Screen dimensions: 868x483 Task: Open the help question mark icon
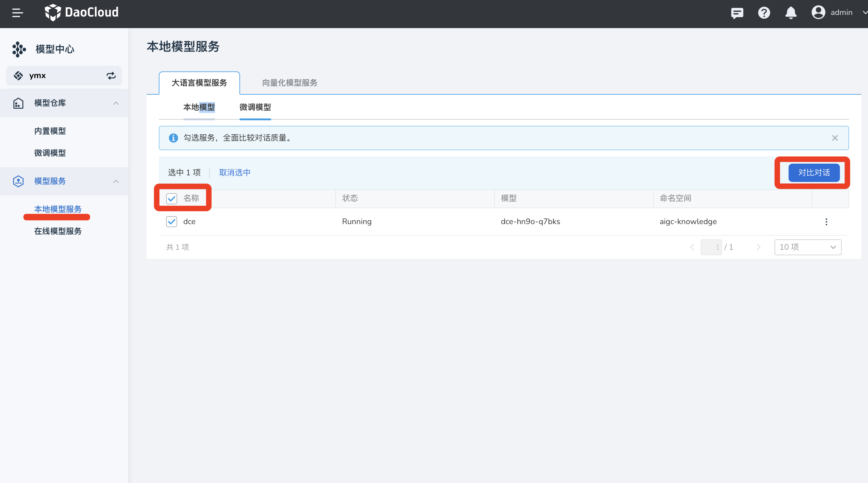(x=764, y=13)
